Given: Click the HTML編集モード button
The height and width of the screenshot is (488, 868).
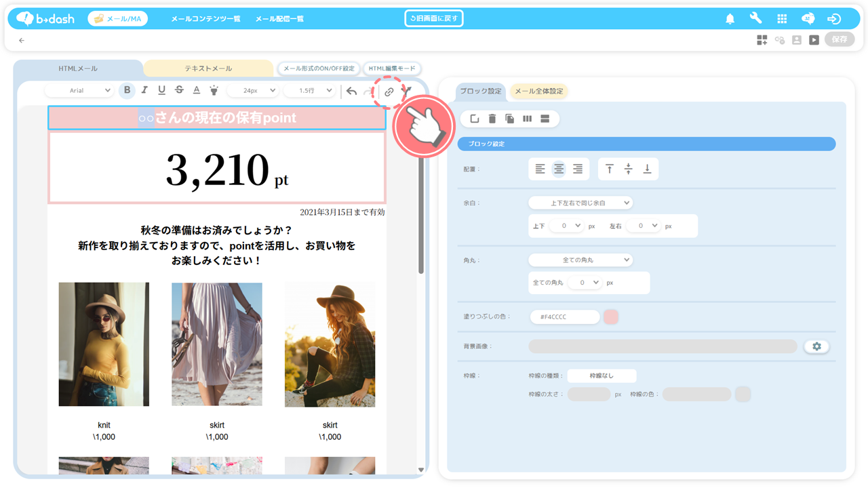Looking at the screenshot, I should [393, 68].
